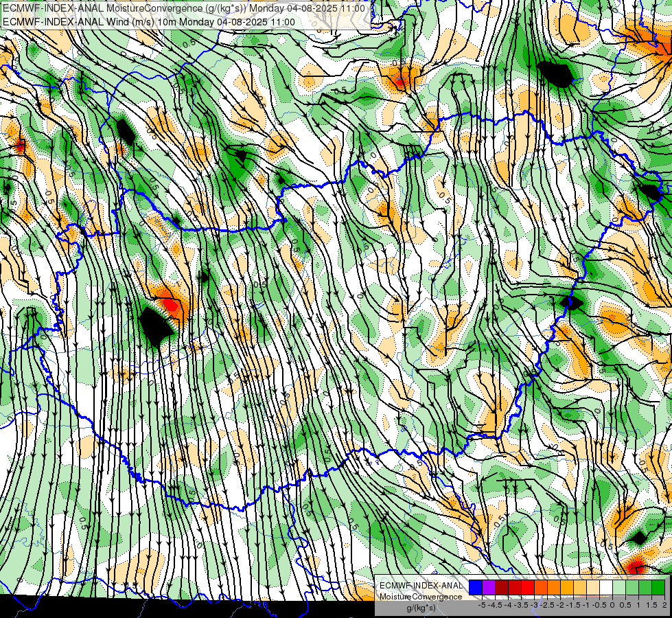Click the legend tick label '2'
Screen dimensions: 672x618
coord(664,605)
